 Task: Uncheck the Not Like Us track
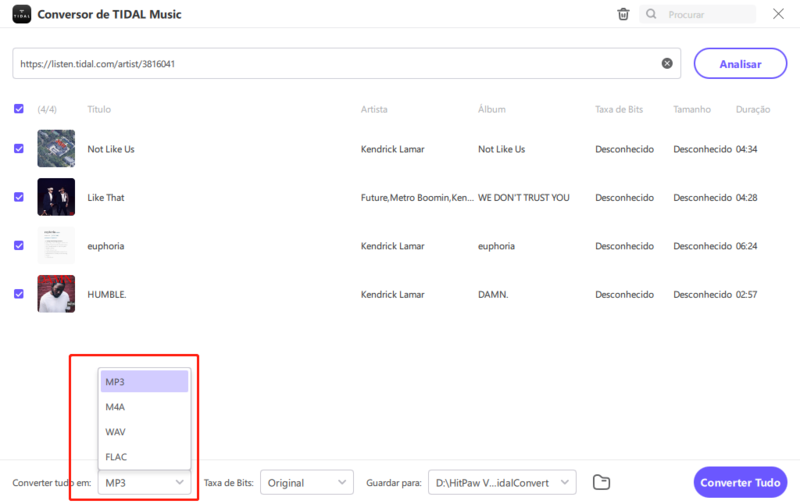pos(19,148)
